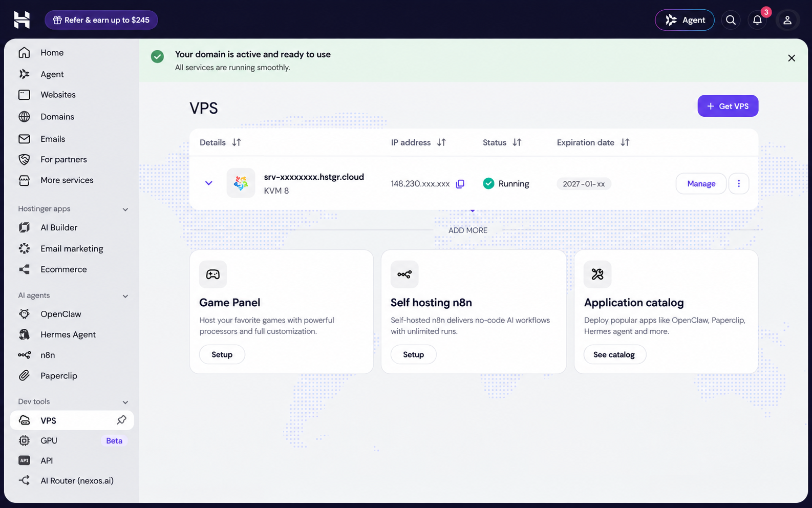Click the Hermes Agent icon

click(x=24, y=334)
